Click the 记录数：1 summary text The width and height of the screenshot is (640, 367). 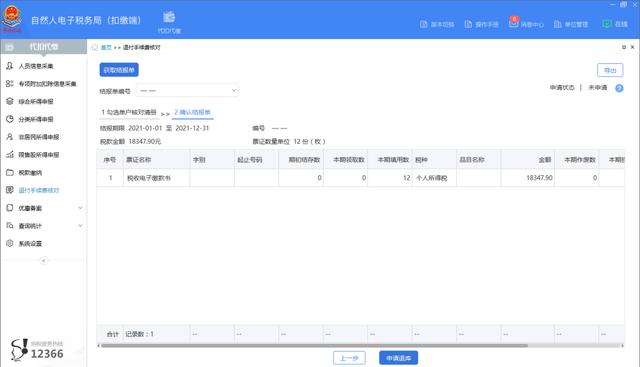tap(140, 334)
